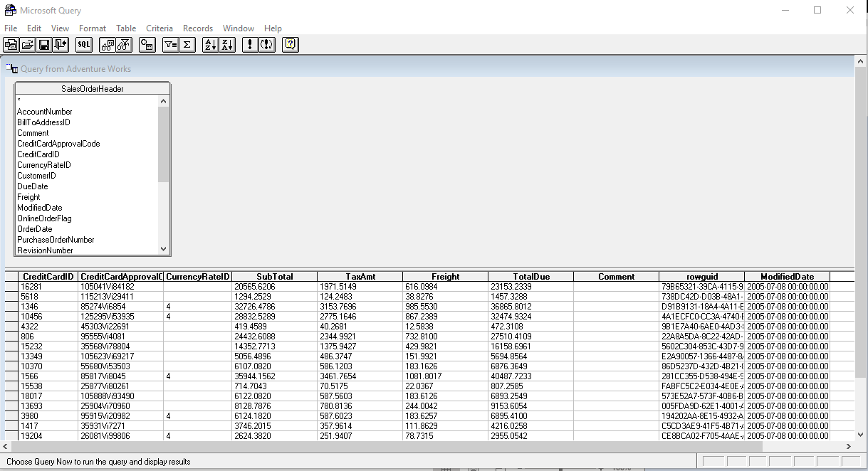Open the Criteria menu
Image resolution: width=868 pixels, height=471 pixels.
(x=160, y=28)
